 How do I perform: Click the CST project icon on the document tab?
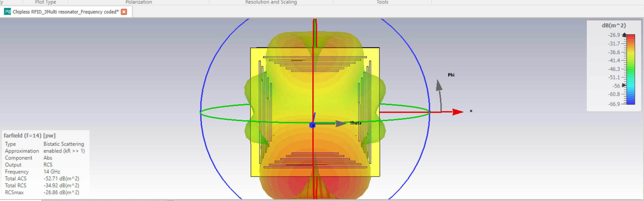(7, 12)
